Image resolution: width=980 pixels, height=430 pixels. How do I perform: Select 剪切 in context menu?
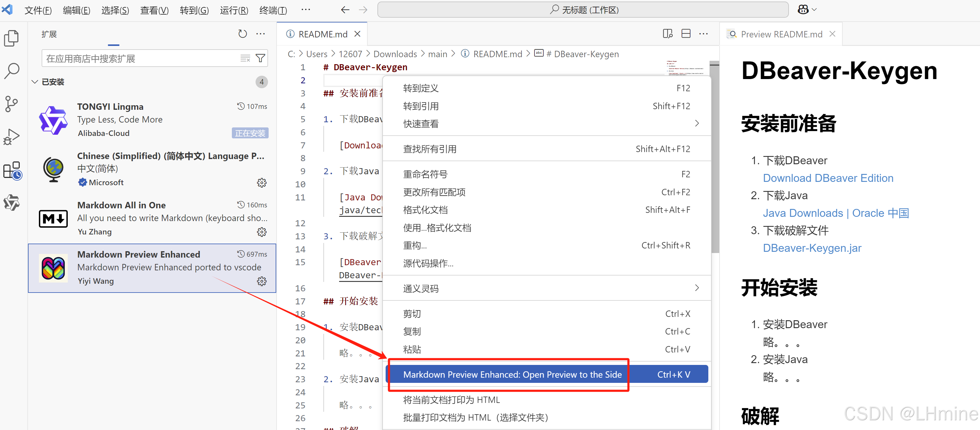[x=547, y=314]
